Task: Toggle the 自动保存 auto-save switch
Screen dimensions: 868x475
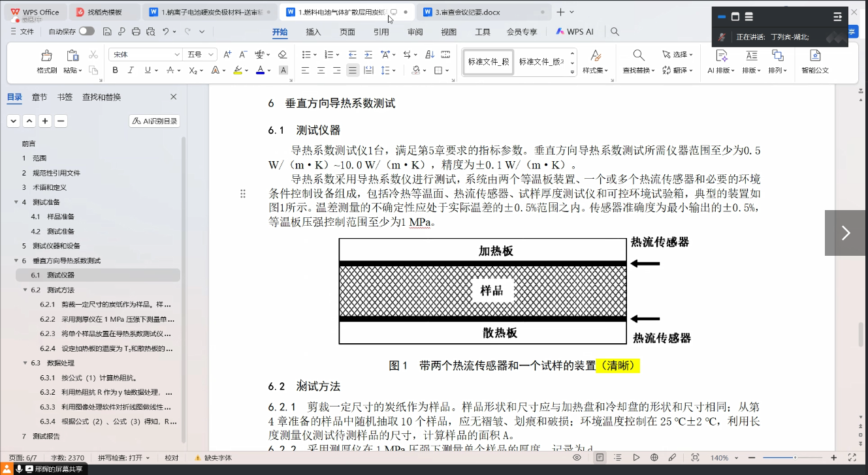Action: 86,31
